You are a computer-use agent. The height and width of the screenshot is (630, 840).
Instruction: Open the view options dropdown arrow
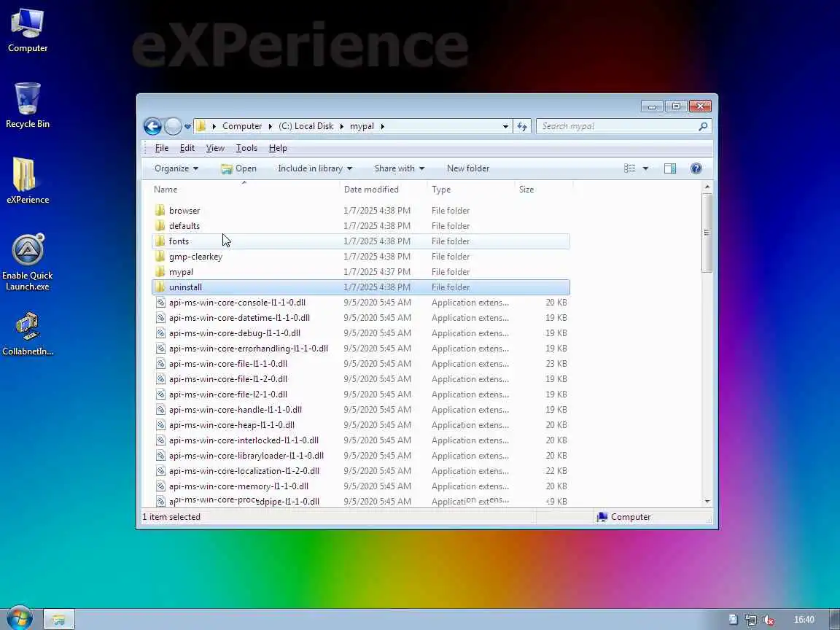click(645, 168)
